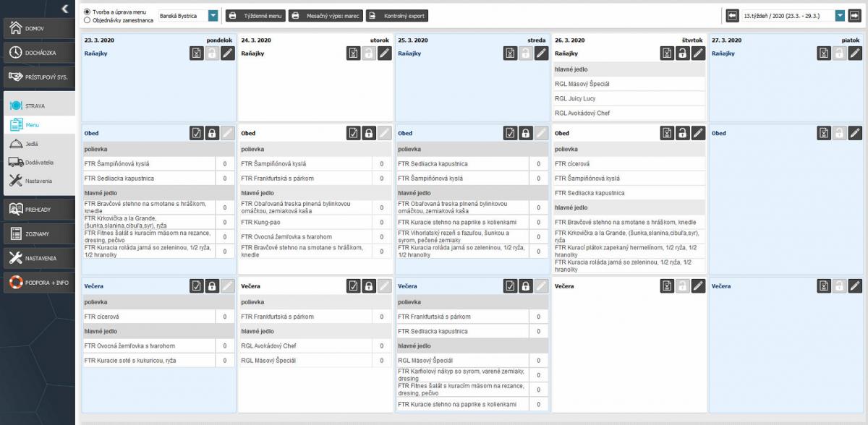Viewport: 868px width, 425px height.
Task: Edit Monday Raňajky with the pencil icon
Action: (x=228, y=53)
